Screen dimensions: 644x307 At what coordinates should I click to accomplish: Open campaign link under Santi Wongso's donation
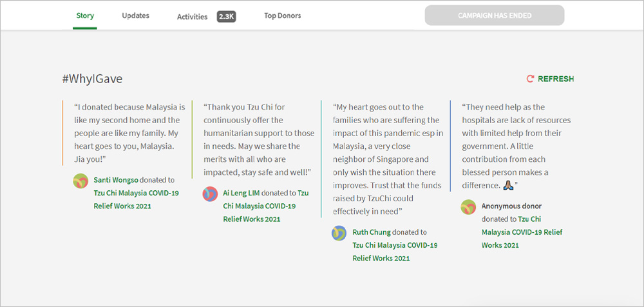(x=136, y=199)
